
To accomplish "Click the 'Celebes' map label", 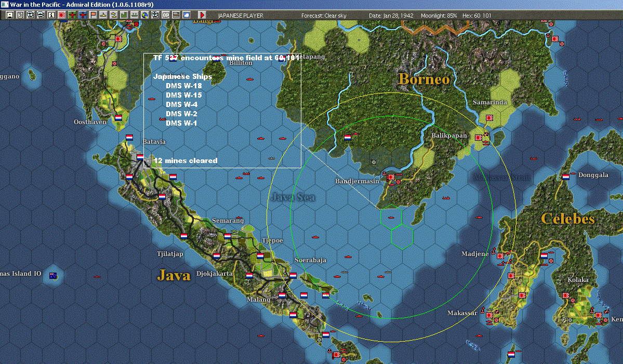I will tap(568, 218).
